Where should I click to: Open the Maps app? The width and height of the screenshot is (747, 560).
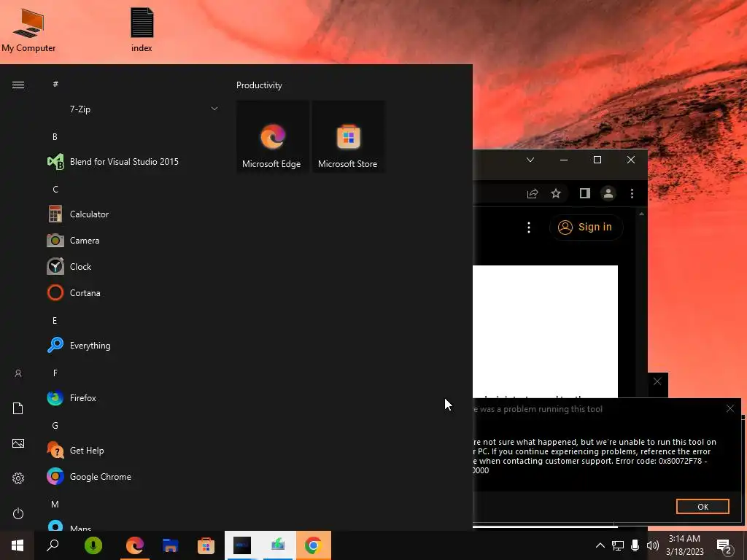133,526
